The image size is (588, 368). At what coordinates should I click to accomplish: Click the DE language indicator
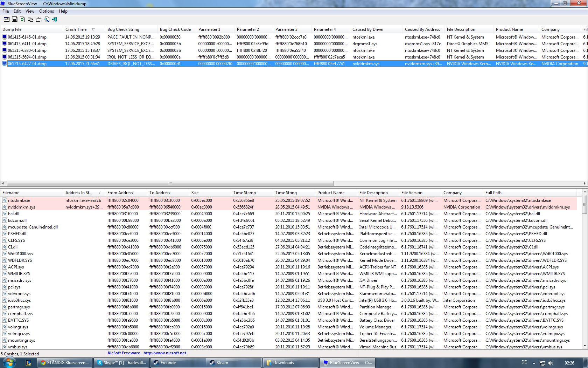coord(524,362)
